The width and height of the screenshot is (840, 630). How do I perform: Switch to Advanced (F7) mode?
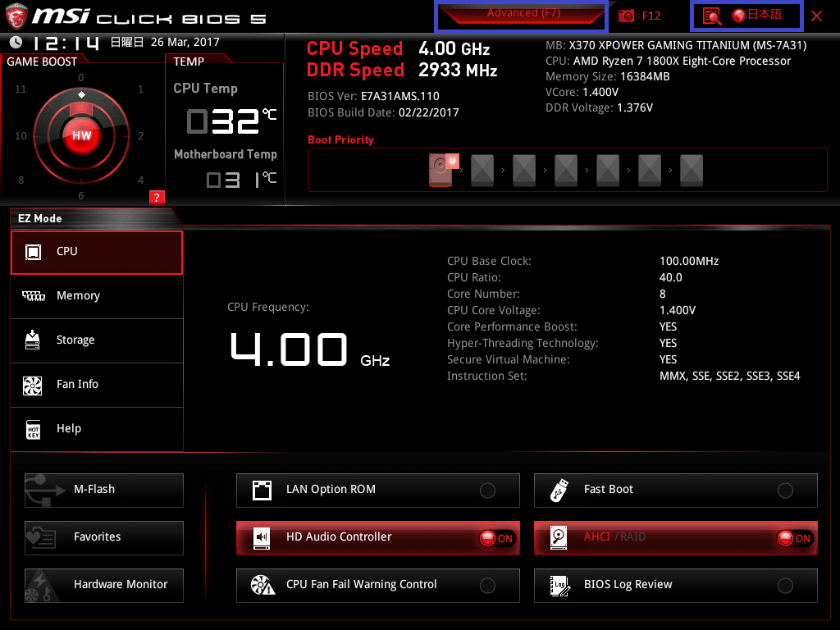click(523, 15)
